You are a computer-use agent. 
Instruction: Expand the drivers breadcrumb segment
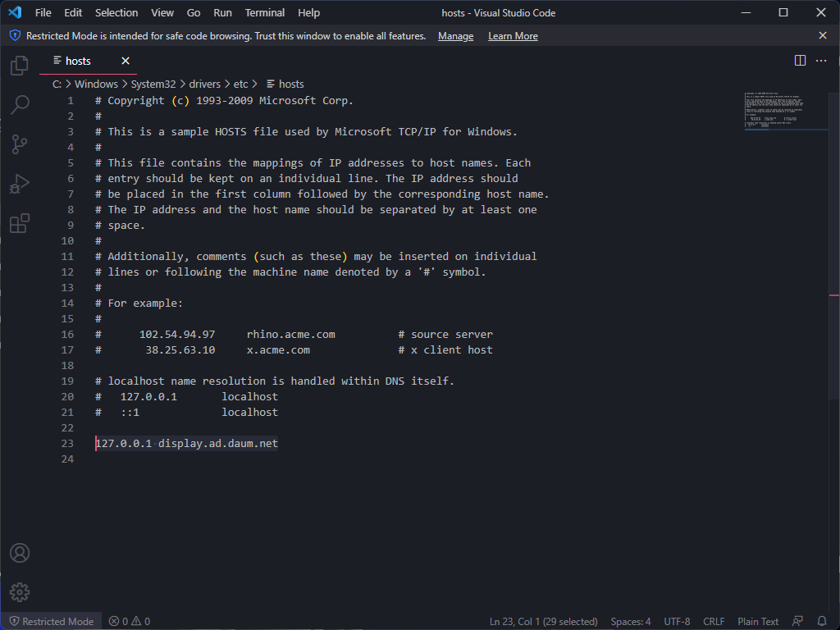click(204, 84)
